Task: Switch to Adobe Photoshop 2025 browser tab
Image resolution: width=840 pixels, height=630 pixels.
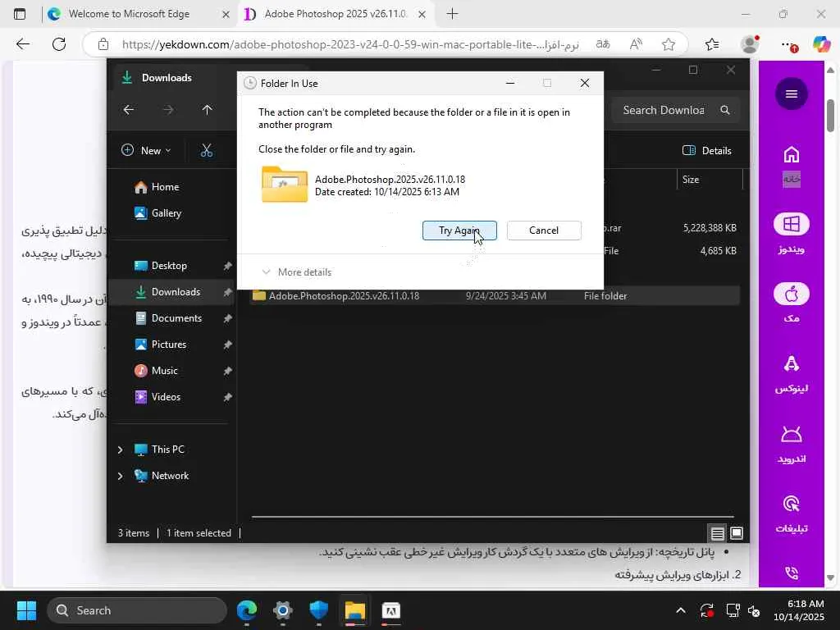Action: click(335, 14)
